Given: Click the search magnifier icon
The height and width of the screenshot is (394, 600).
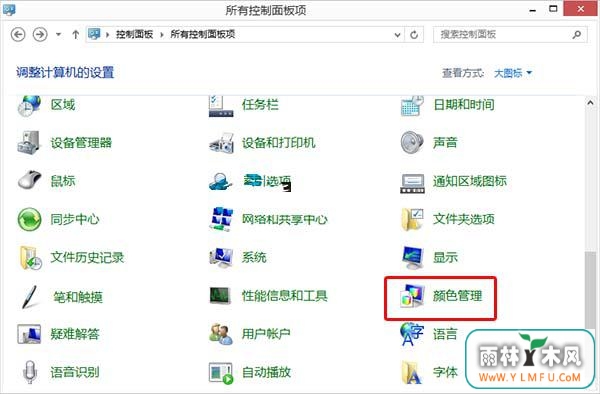Looking at the screenshot, I should (577, 34).
